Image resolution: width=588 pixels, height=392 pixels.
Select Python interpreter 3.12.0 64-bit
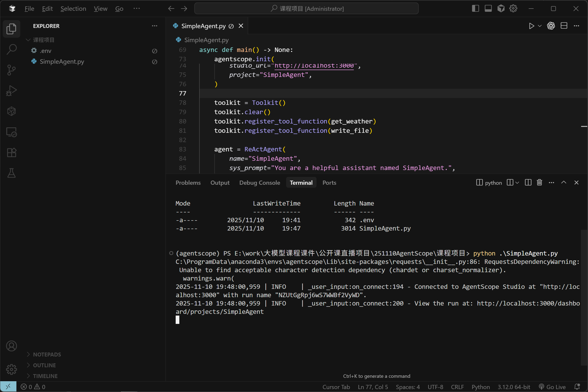pos(514,387)
